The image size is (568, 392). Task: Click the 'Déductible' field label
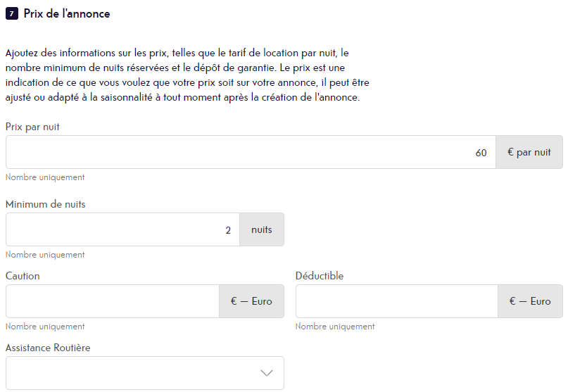point(320,276)
